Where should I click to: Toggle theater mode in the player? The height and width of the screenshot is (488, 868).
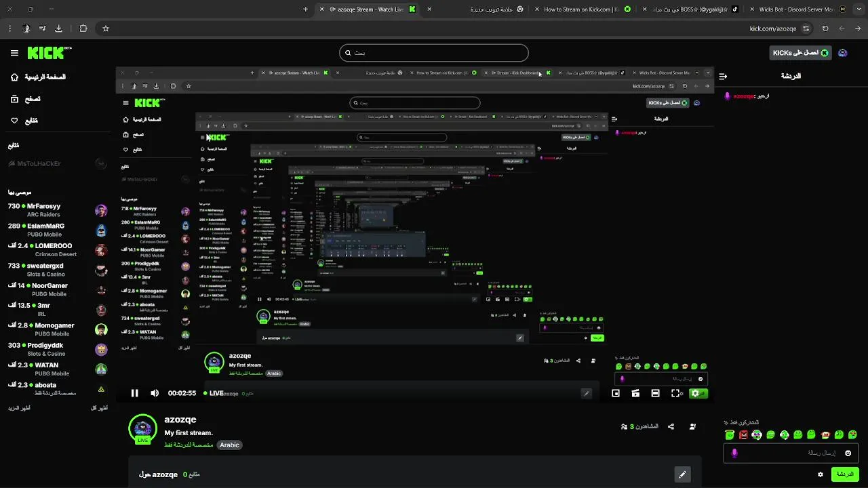point(655,393)
